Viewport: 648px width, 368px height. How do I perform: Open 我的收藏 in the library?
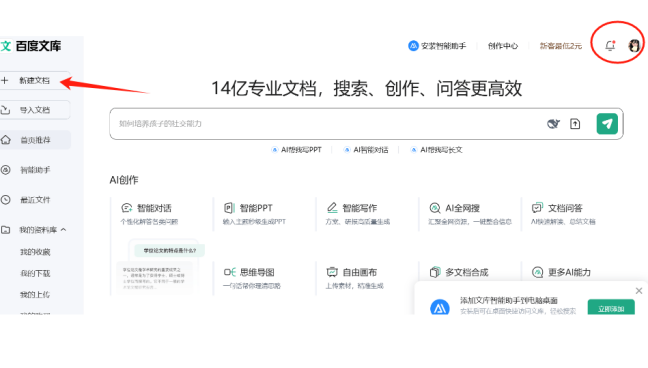[x=35, y=252]
